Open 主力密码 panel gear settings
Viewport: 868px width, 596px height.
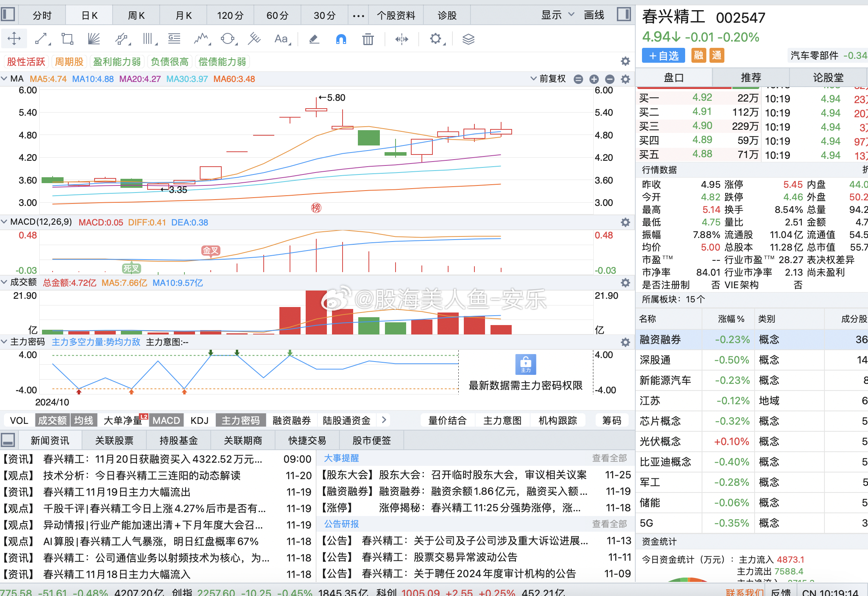625,342
